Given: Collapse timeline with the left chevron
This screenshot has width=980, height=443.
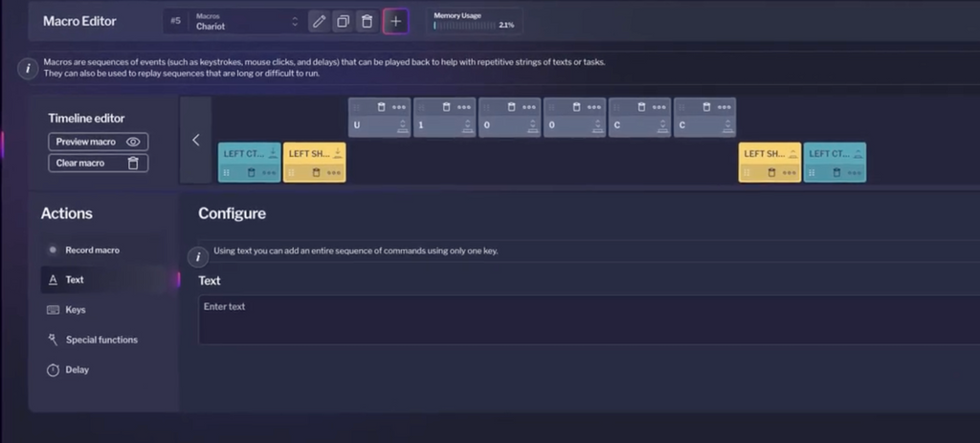Looking at the screenshot, I should click(x=195, y=140).
